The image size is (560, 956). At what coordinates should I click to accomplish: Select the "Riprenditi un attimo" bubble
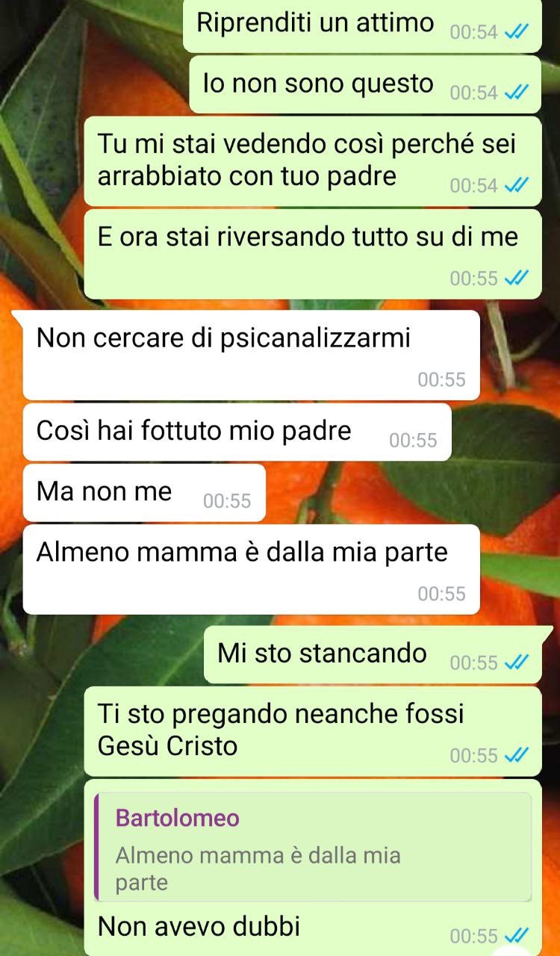(x=362, y=26)
